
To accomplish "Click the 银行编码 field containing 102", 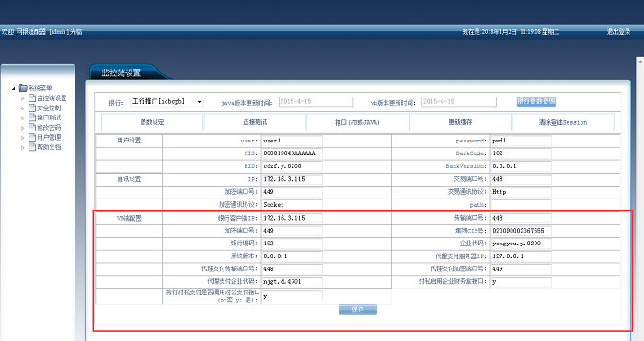I will (x=292, y=244).
